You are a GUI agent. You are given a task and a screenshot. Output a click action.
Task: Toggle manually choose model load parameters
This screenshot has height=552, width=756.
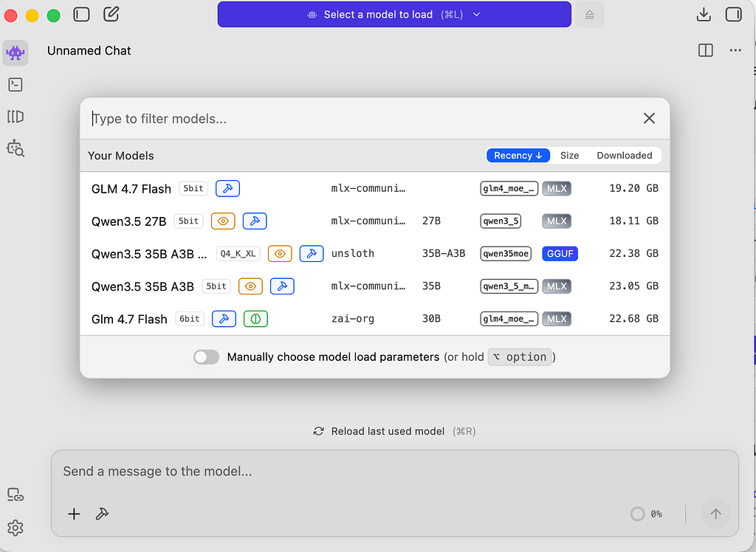207,356
